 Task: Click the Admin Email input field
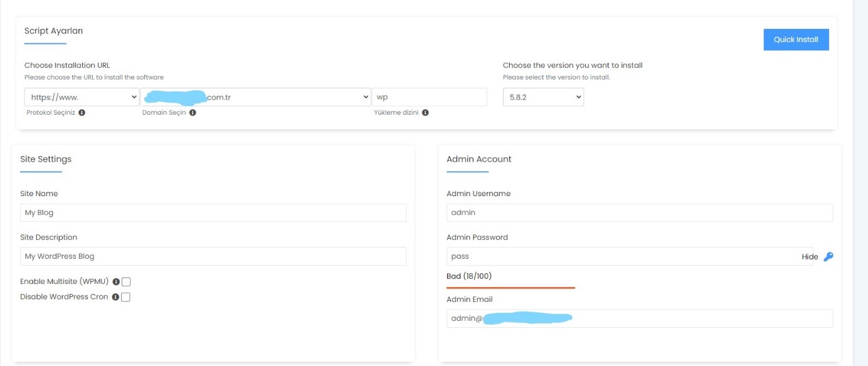tap(640, 318)
